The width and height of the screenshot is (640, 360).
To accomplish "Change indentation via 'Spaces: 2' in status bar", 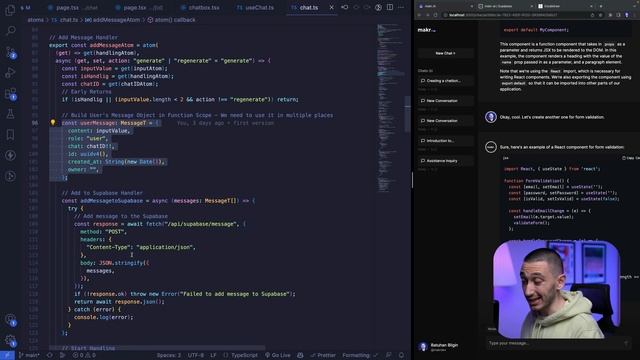I will pyautogui.click(x=169, y=355).
